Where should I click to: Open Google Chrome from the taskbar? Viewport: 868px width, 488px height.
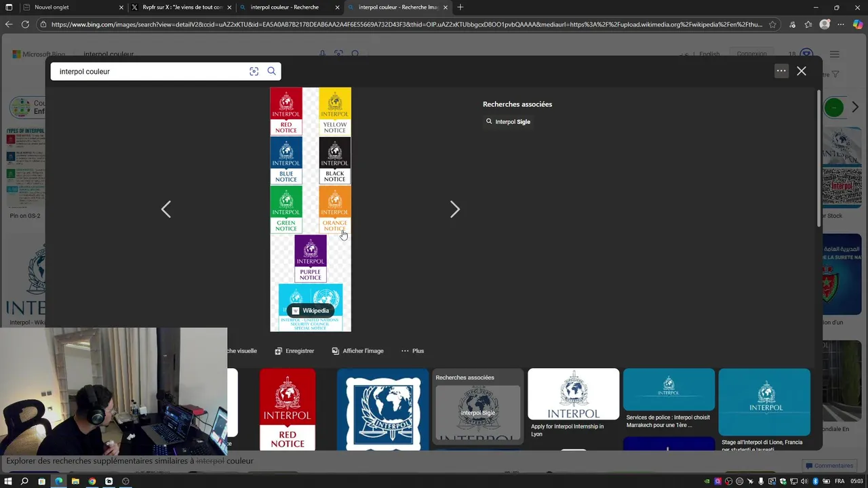[92, 481]
